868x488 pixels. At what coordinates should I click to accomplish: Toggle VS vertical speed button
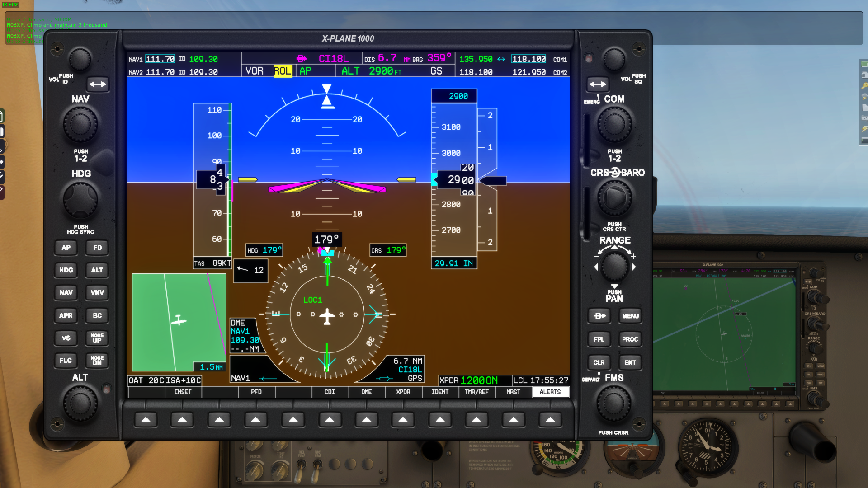(x=66, y=338)
